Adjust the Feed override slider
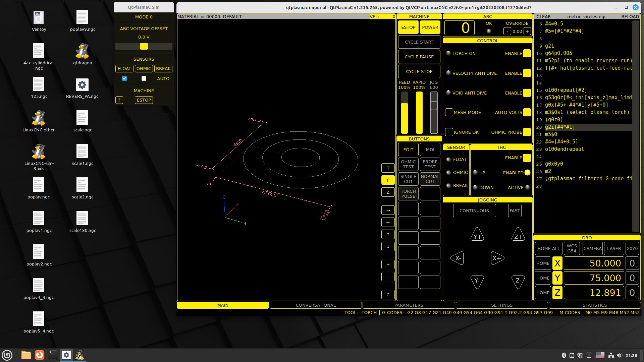The width and height of the screenshot is (644, 362). pos(405,112)
